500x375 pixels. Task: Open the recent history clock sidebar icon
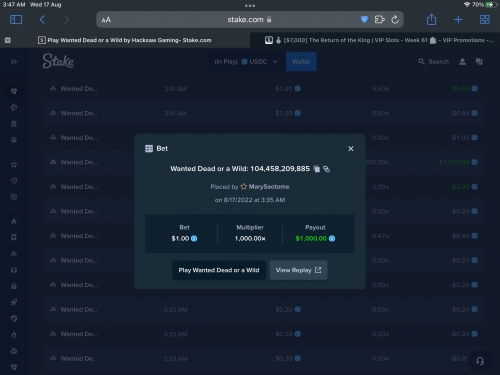click(14, 181)
